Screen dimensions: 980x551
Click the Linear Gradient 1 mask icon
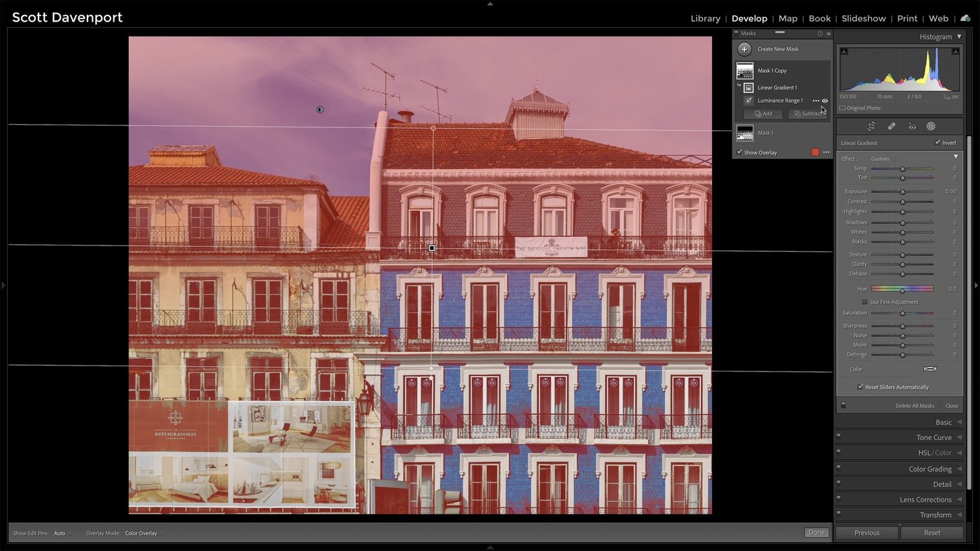(747, 87)
